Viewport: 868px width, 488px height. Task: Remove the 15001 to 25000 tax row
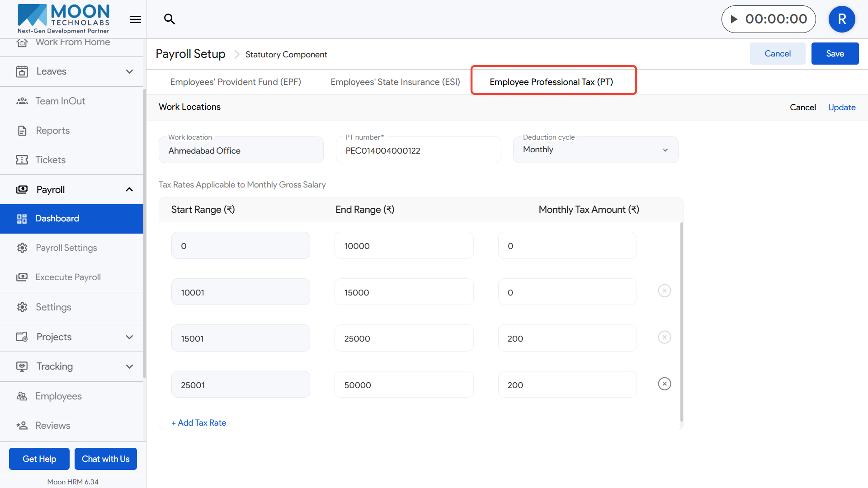point(664,338)
